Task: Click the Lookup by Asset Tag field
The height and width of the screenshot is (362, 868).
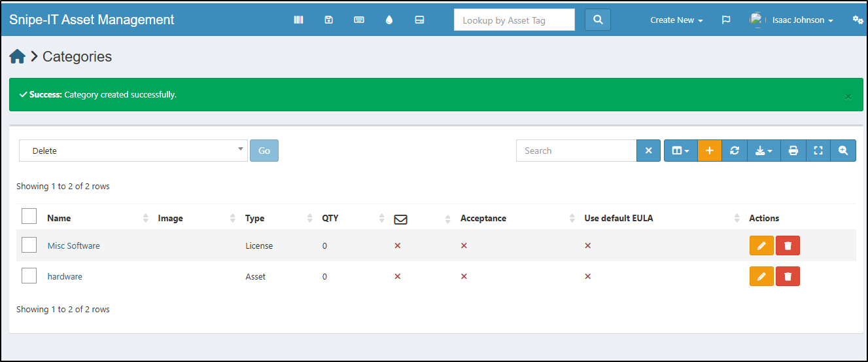Action: pyautogui.click(x=514, y=20)
